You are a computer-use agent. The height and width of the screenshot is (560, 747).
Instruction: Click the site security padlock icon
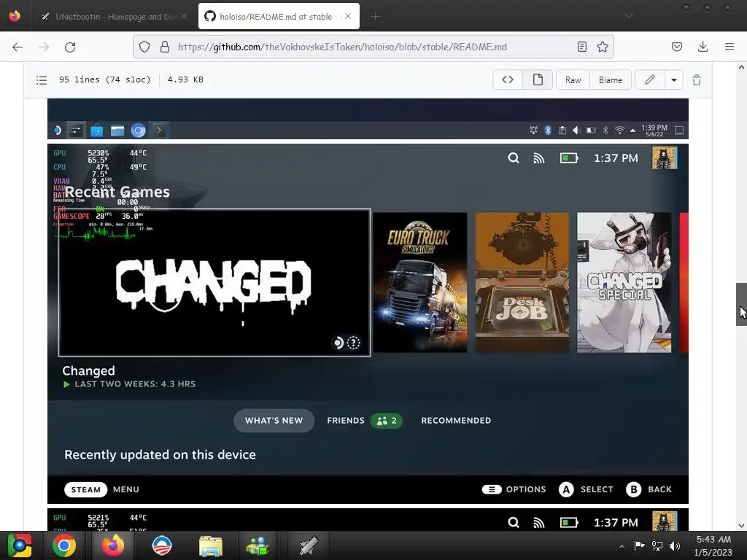(165, 47)
